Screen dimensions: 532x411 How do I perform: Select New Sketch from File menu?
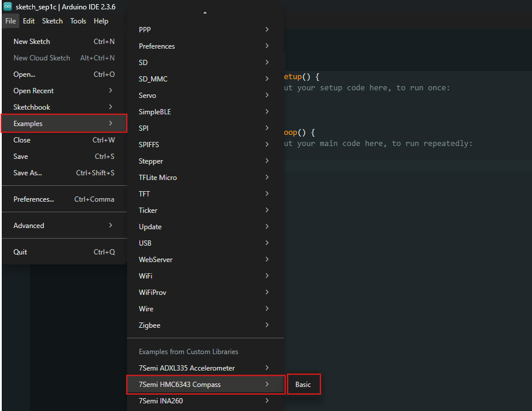pos(64,42)
